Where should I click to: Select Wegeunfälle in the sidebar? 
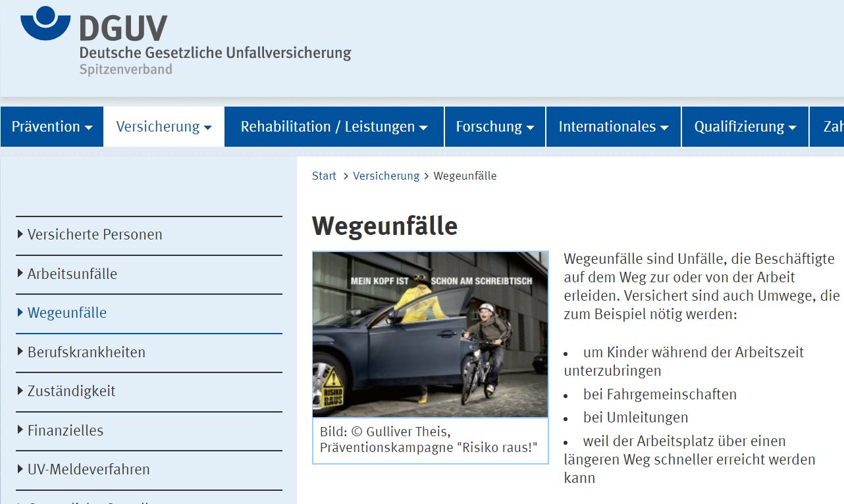tap(149, 313)
